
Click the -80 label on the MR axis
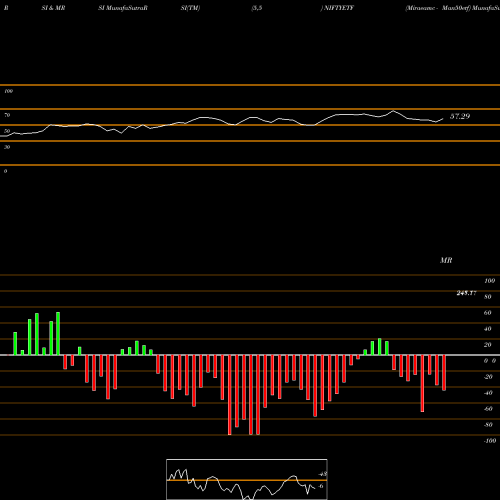(x=488, y=425)
